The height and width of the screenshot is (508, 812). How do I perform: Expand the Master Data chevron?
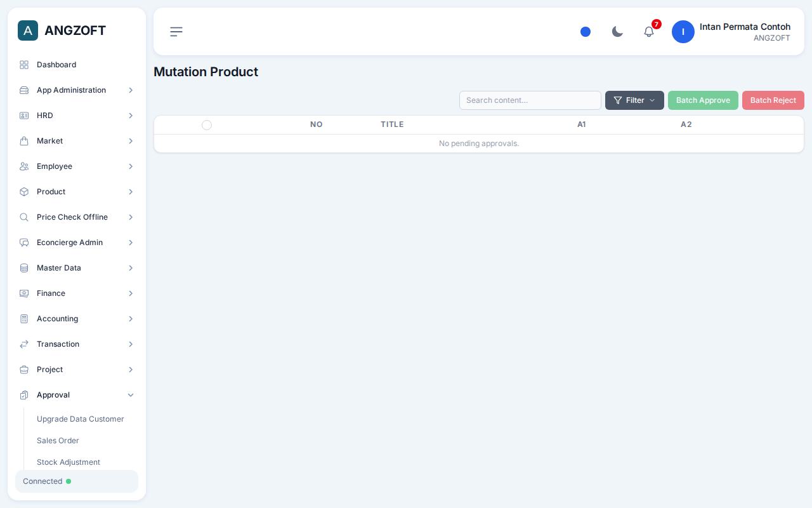click(131, 268)
